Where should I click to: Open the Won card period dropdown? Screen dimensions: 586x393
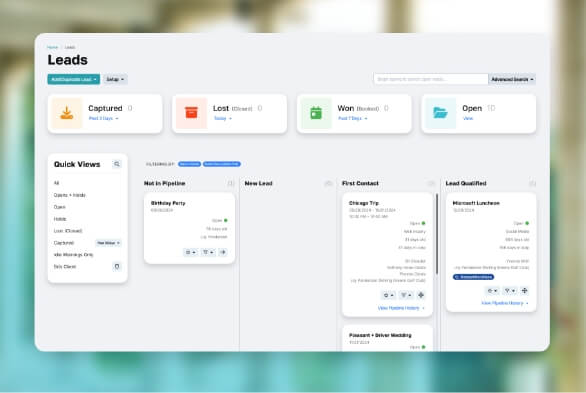353,118
